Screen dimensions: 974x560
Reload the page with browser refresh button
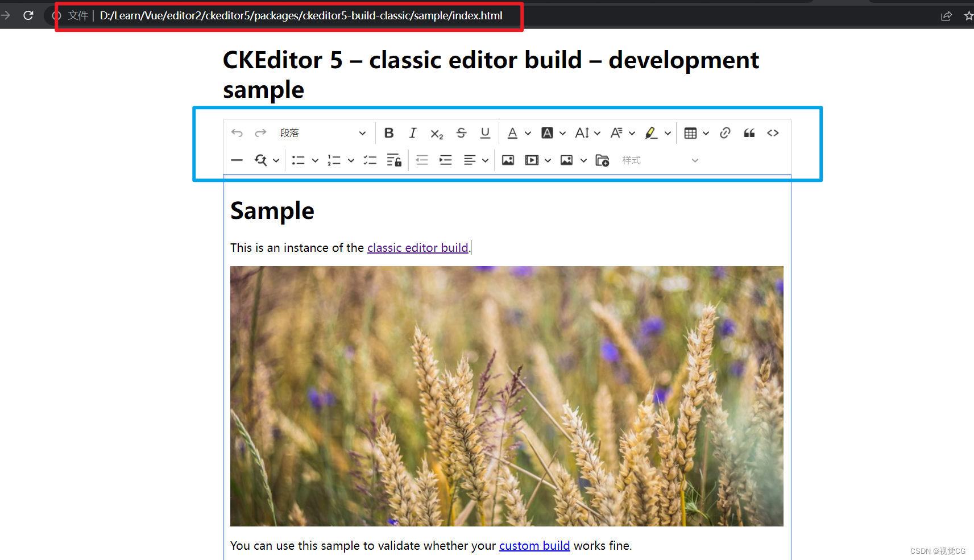tap(28, 15)
